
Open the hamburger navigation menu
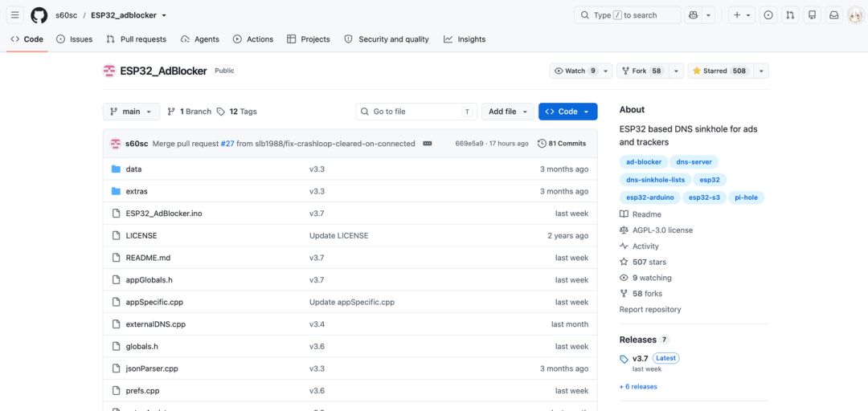point(15,15)
